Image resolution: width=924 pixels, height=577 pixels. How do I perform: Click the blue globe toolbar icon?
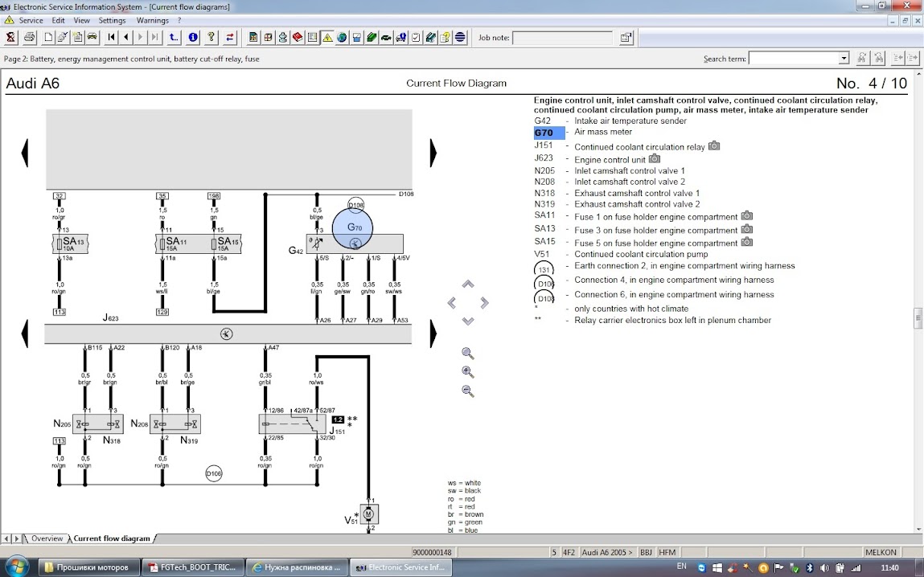(342, 37)
